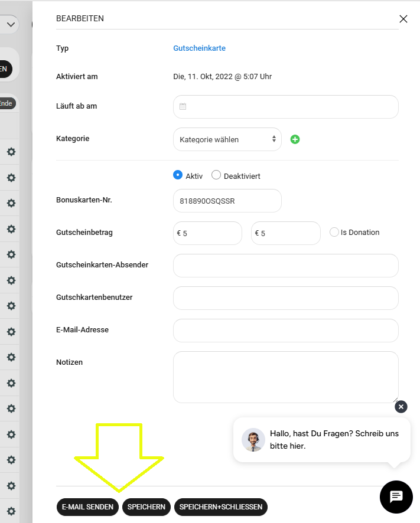Click the chat support agent avatar
Viewport: 420px width, 523px height.
pyautogui.click(x=253, y=440)
